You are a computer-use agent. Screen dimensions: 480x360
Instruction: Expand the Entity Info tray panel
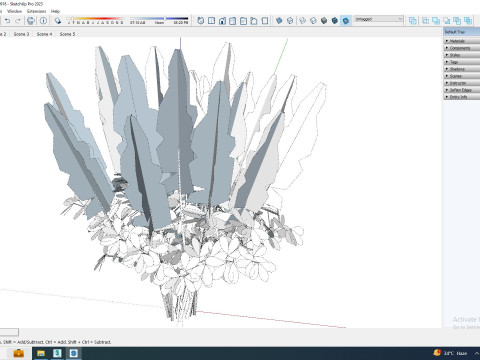462,97
